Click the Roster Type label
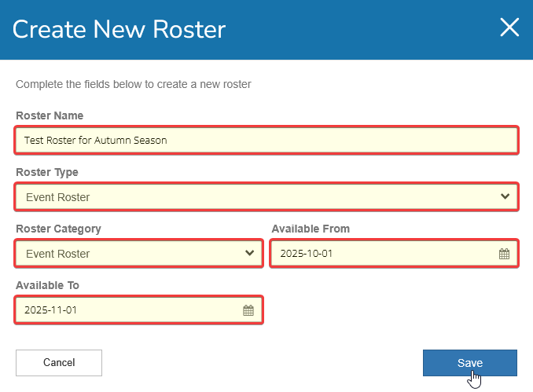 point(47,172)
